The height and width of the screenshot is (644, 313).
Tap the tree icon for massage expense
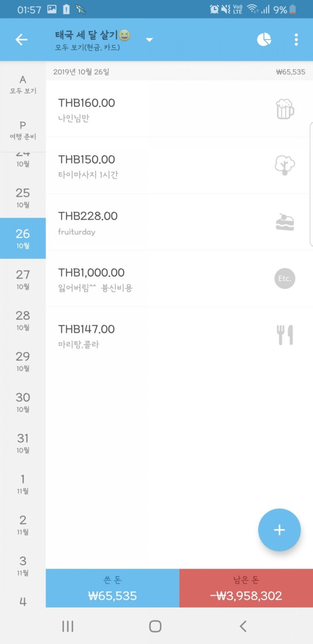(285, 165)
